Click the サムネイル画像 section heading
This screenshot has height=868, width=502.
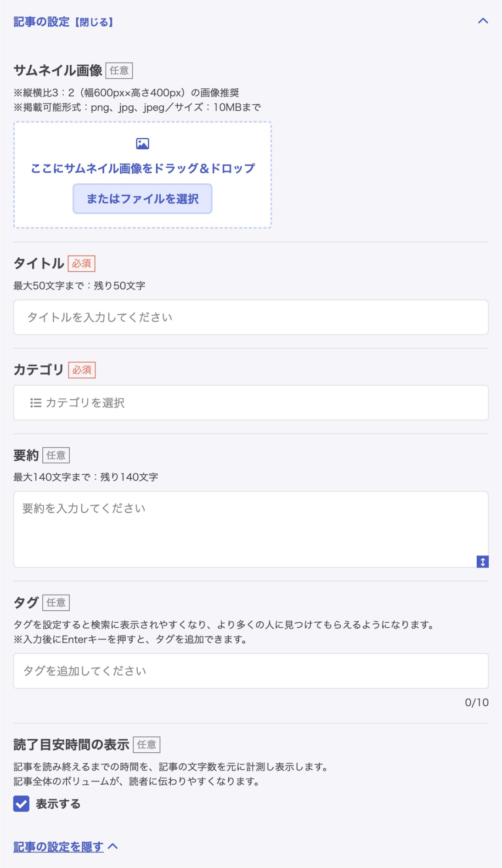58,71
